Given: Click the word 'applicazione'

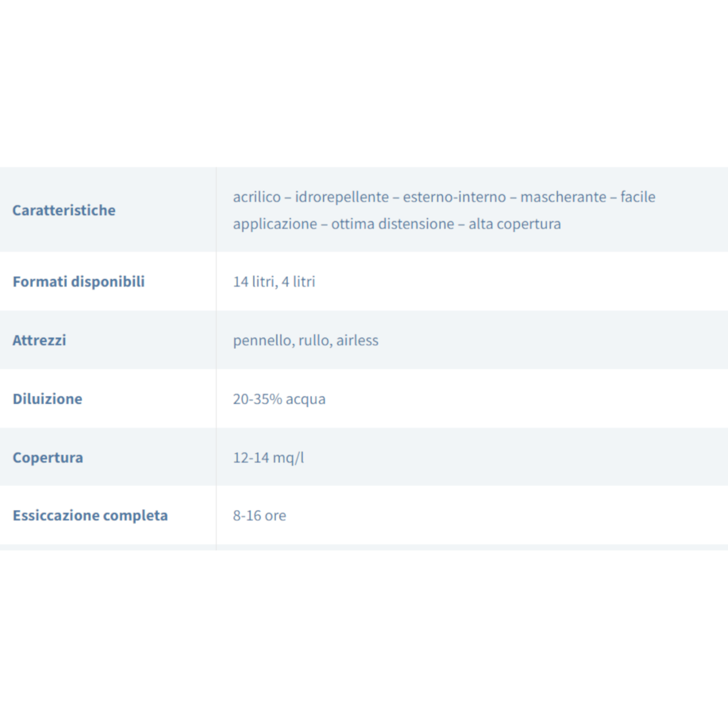Looking at the screenshot, I should (275, 224).
